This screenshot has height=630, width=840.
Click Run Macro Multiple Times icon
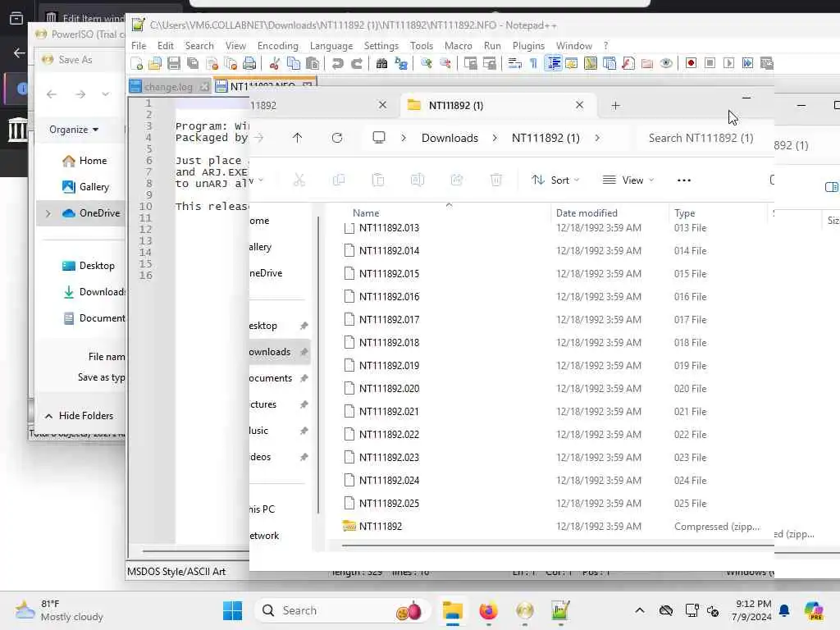747,64
